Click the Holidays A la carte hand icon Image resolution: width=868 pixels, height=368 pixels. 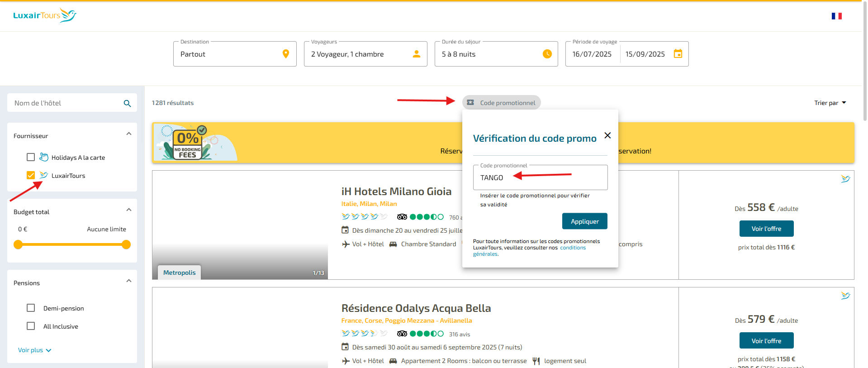44,157
